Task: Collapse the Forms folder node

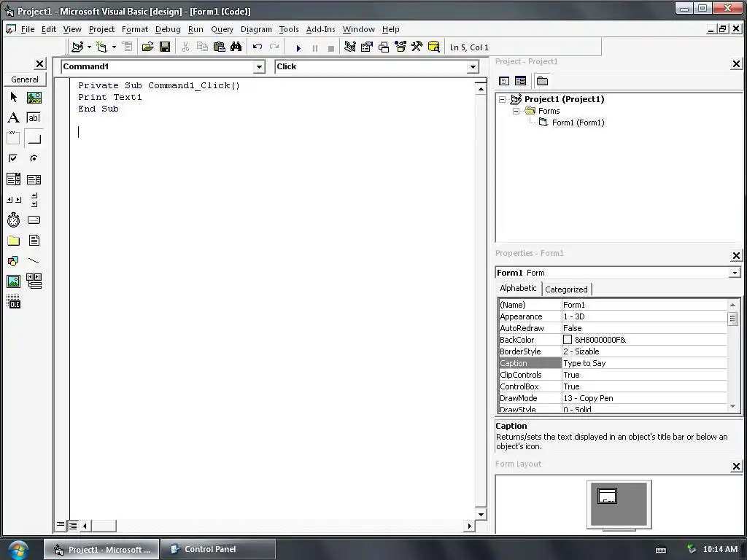Action: pos(516,111)
